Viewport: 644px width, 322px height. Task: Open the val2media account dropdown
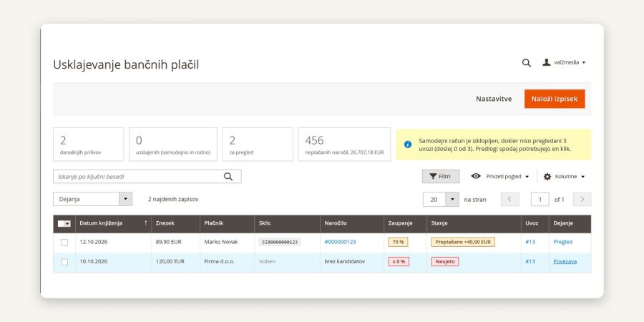click(x=565, y=62)
